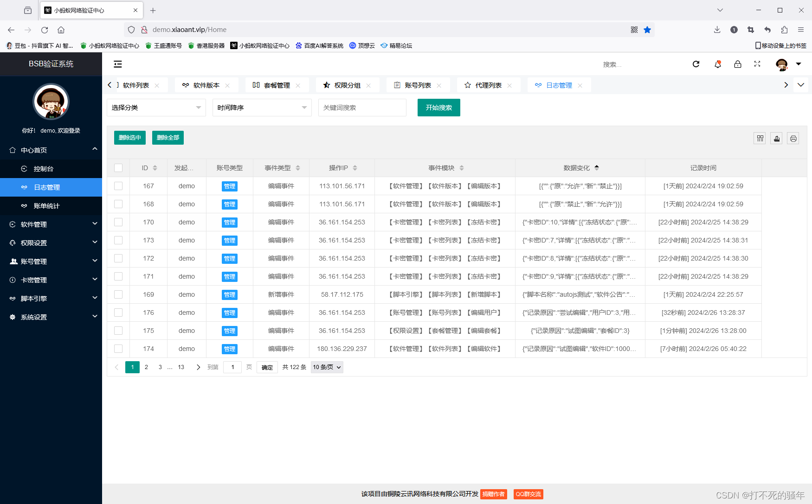Sort by the 数据变化 column arrows
This screenshot has width=812, height=504.
point(597,168)
